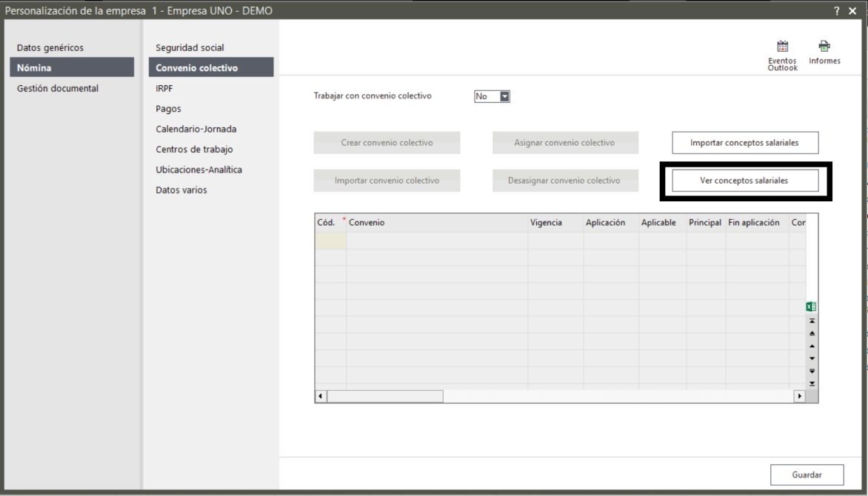Open Ubicaciones-Analítica
This screenshot has height=496, width=868.
click(198, 170)
